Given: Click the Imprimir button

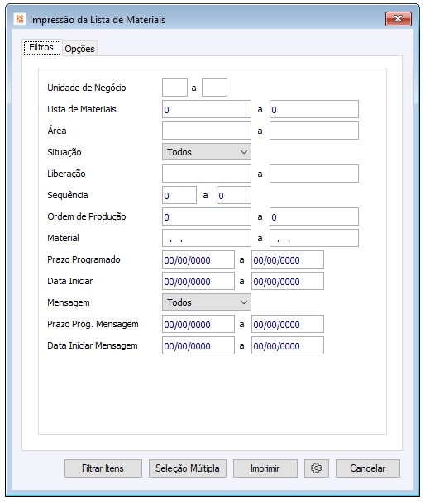Looking at the screenshot, I should click(x=265, y=468).
